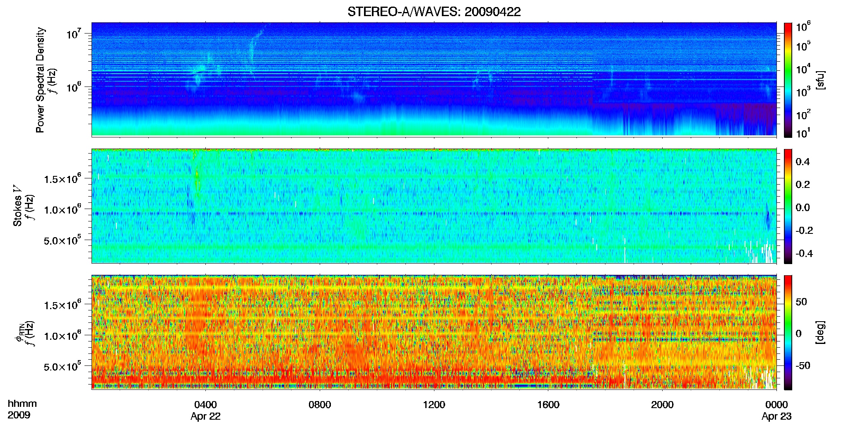868x447 pixels.
Task: Click the Apr 22 date label
Action: click(206, 416)
